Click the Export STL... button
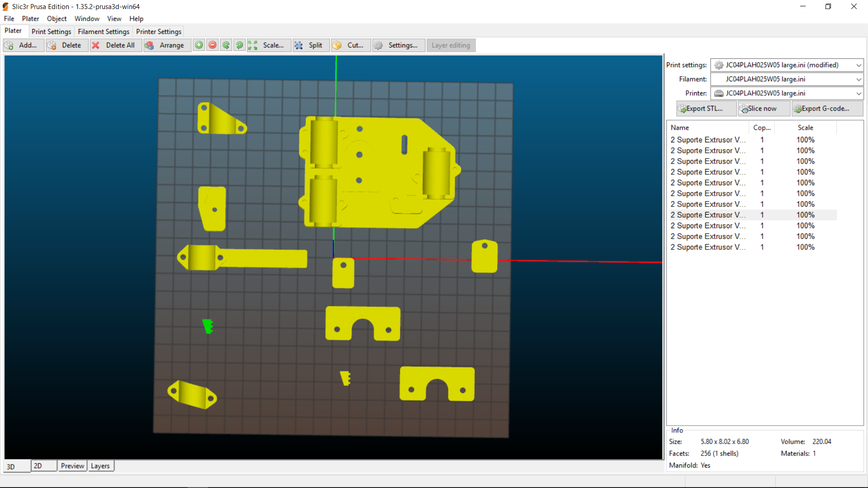 (706, 108)
